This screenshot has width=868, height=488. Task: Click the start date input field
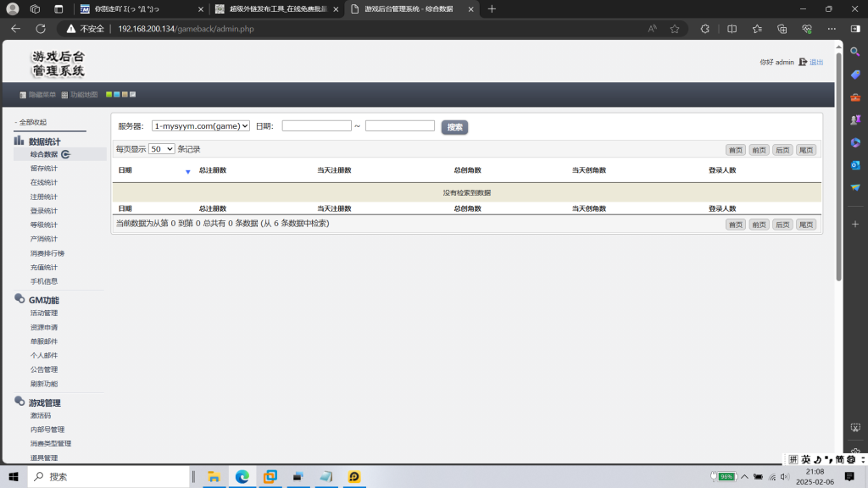point(316,126)
